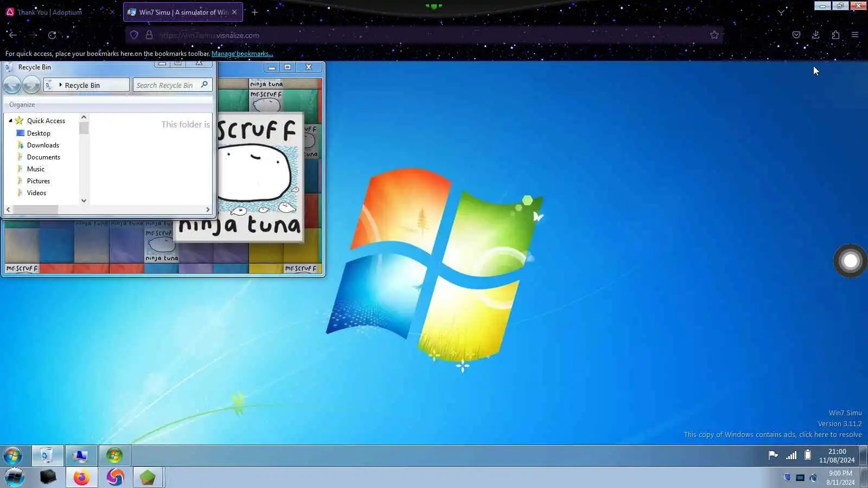This screenshot has height=488, width=868.
Task: Reload the browser page
Action: click(52, 35)
